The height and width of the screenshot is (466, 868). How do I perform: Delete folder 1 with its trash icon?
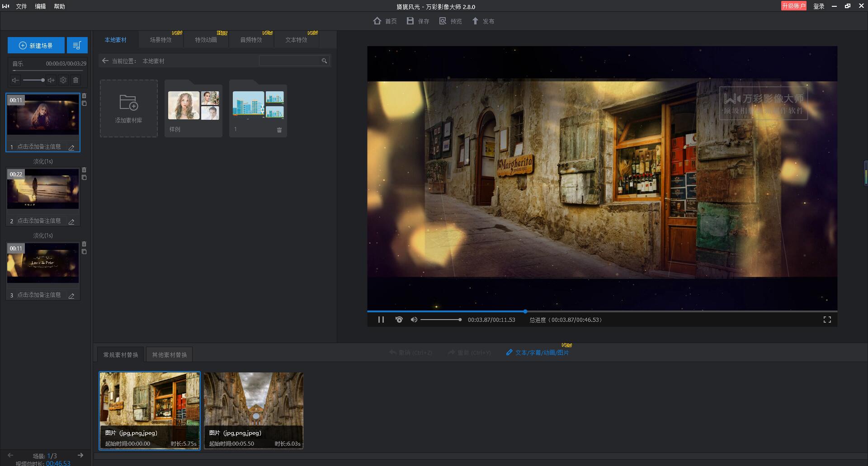pos(279,130)
